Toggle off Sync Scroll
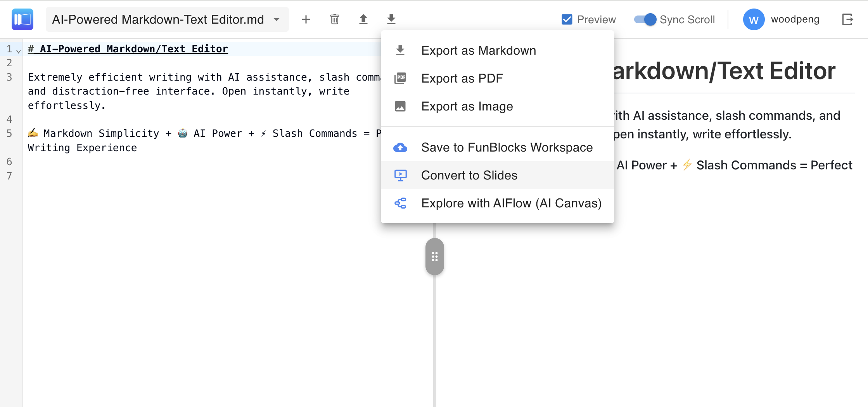868x407 pixels. point(645,19)
